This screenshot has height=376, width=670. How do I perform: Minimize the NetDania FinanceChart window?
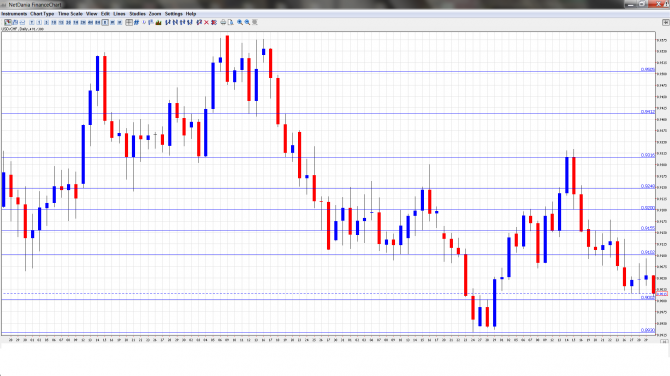tap(630, 4)
